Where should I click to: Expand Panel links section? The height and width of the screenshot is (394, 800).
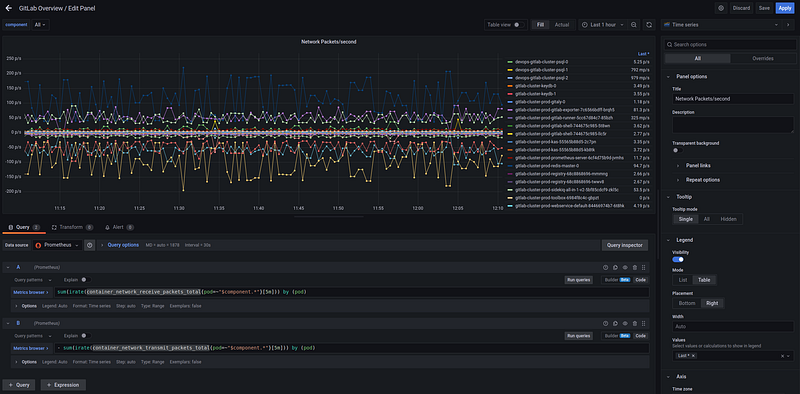[x=698, y=165]
